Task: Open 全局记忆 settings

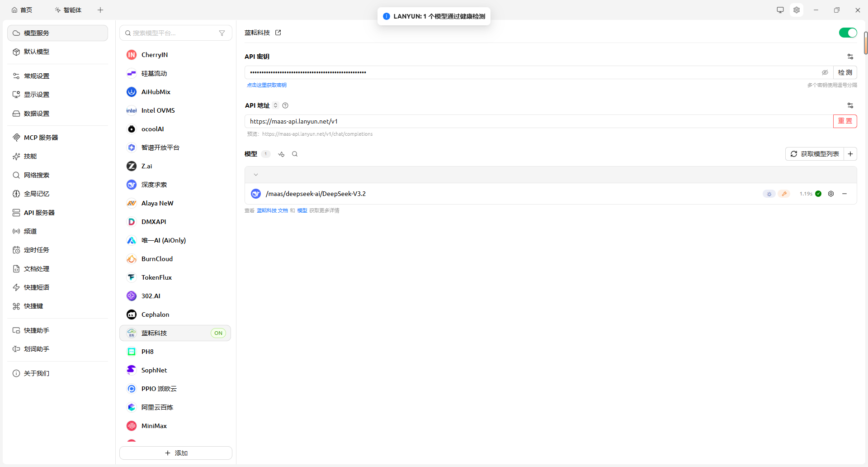Action: click(57, 194)
